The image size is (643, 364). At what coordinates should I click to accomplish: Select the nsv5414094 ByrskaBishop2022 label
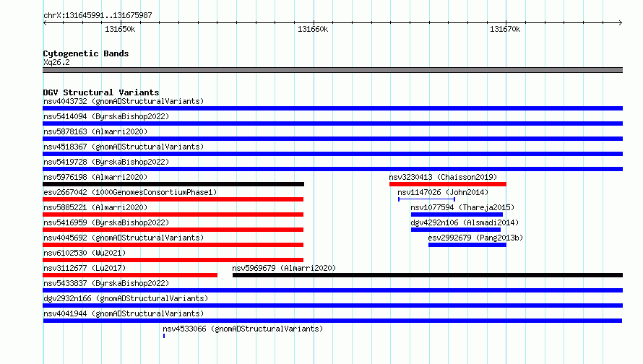[106, 116]
